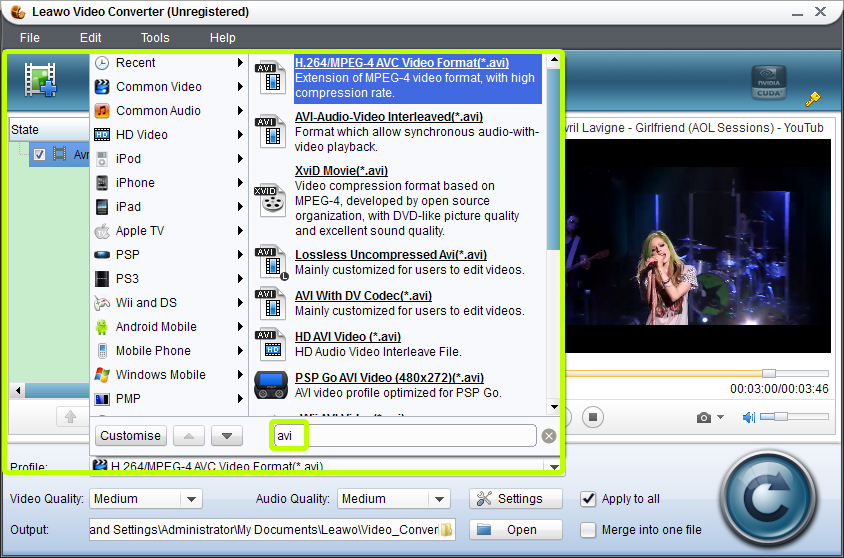Click the iPhone device icon
The height and width of the screenshot is (558, 844).
click(x=102, y=183)
